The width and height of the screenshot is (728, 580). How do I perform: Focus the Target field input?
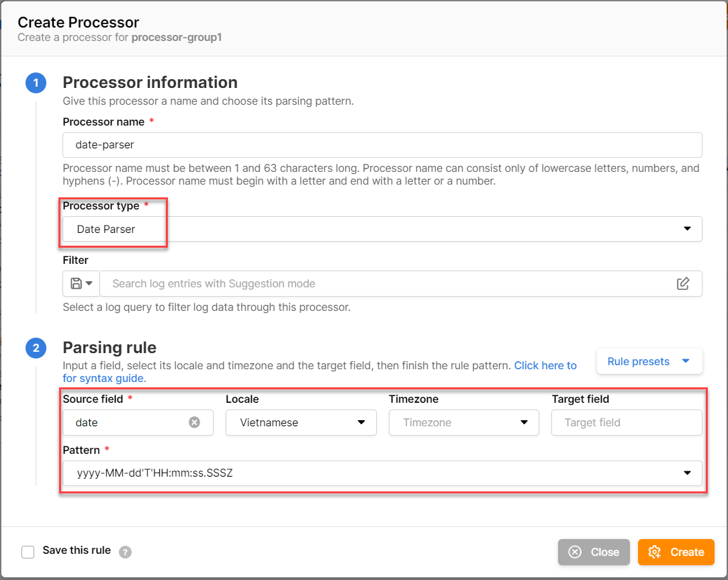tap(626, 422)
